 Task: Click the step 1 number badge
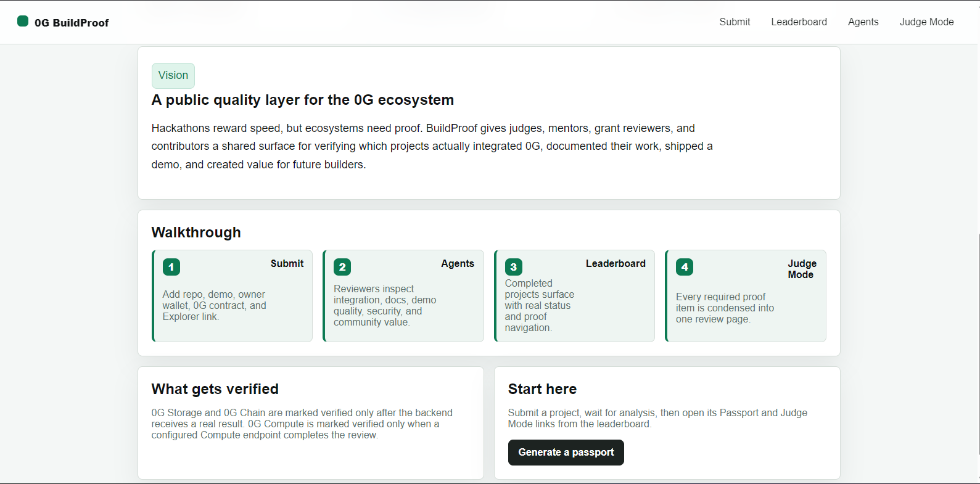click(171, 267)
